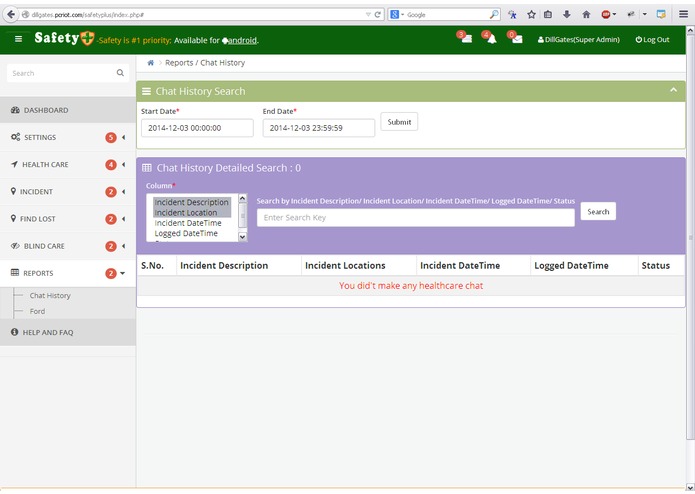Toggle the sidebar with hamburger icon
The width and height of the screenshot is (695, 494).
click(x=18, y=39)
